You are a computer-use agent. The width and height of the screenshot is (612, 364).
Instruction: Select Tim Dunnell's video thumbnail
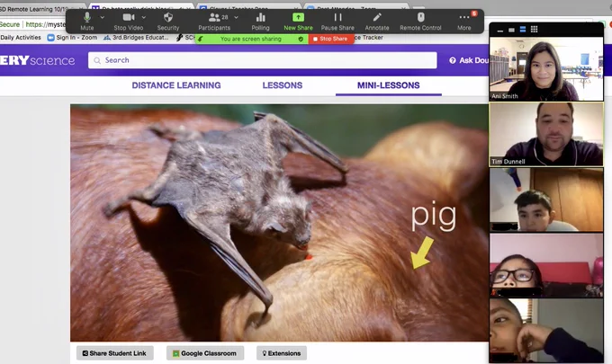point(546,135)
